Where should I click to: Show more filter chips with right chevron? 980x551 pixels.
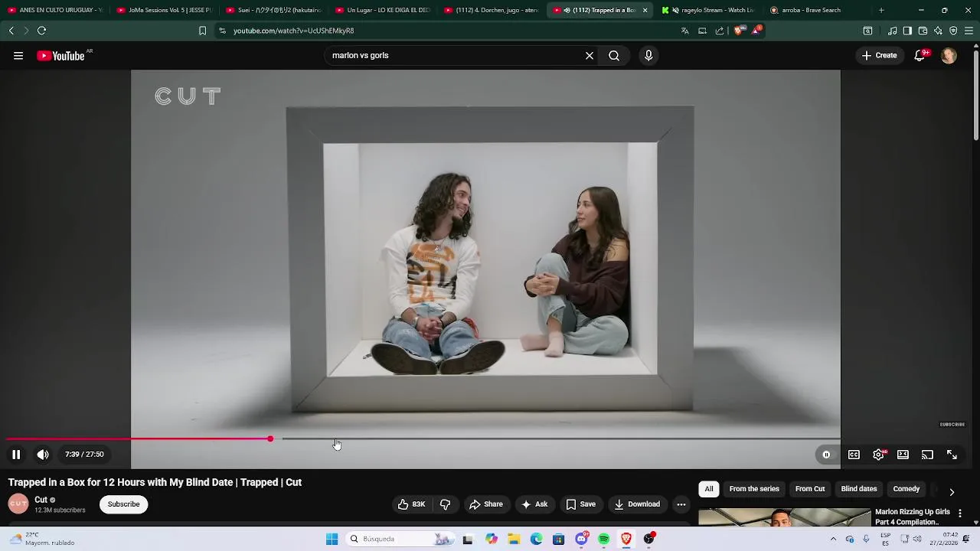tap(952, 492)
